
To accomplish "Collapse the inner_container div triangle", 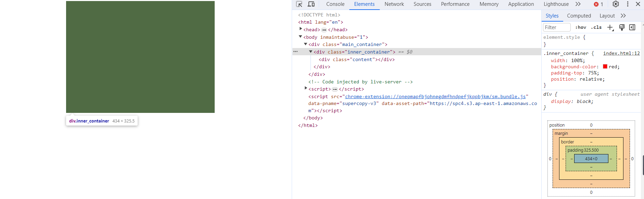I will click(x=311, y=52).
